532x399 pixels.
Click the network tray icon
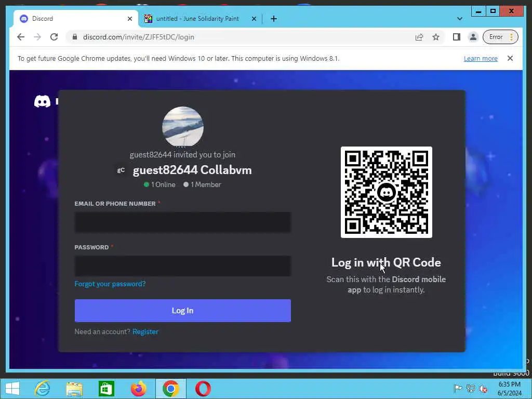coord(471,388)
